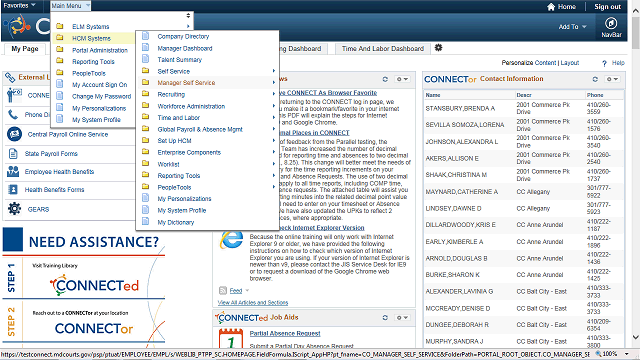Toggle the menu sort order arrows
The height and width of the screenshot is (360, 640).
tap(188, 16)
